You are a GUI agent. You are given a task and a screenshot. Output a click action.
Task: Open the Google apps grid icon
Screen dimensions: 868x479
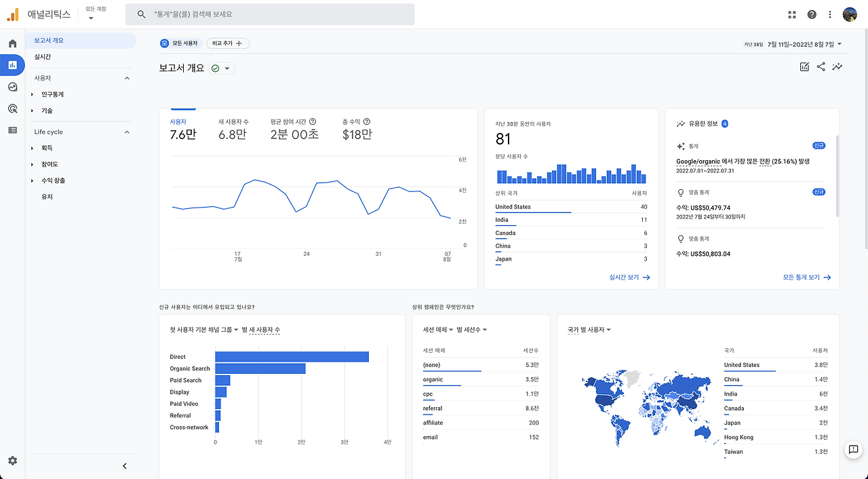click(792, 14)
